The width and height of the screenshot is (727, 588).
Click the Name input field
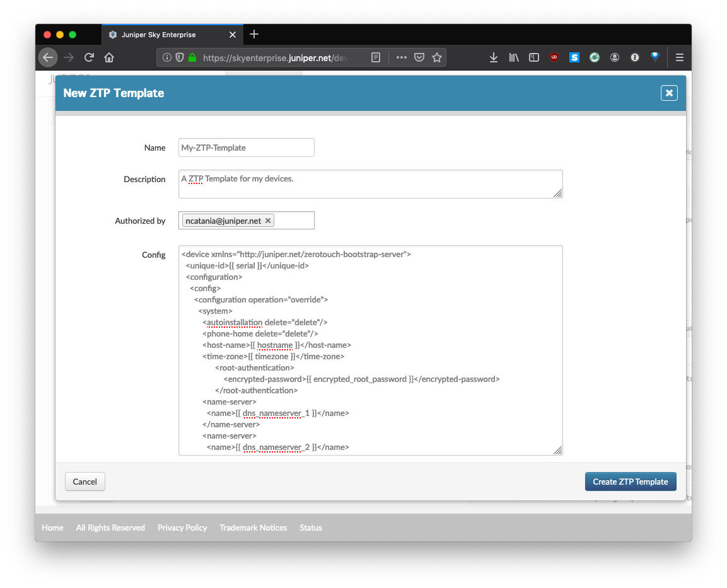point(247,147)
